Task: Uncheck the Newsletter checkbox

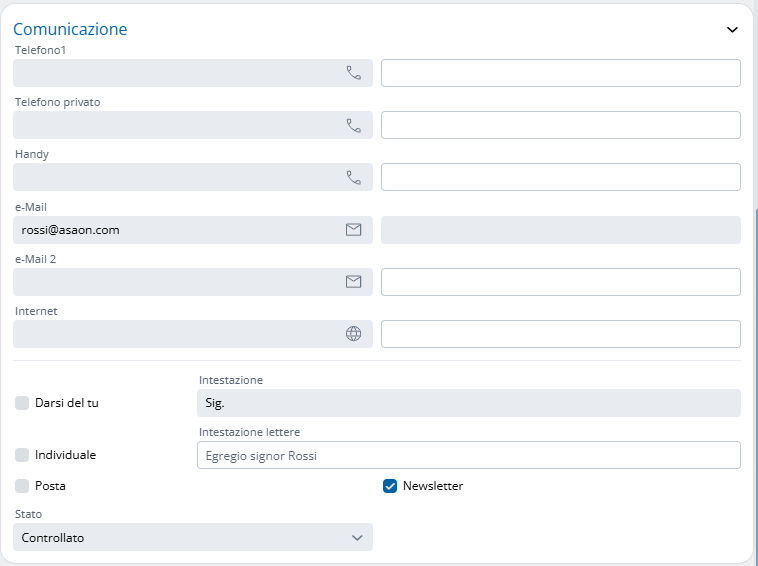Action: 390,486
